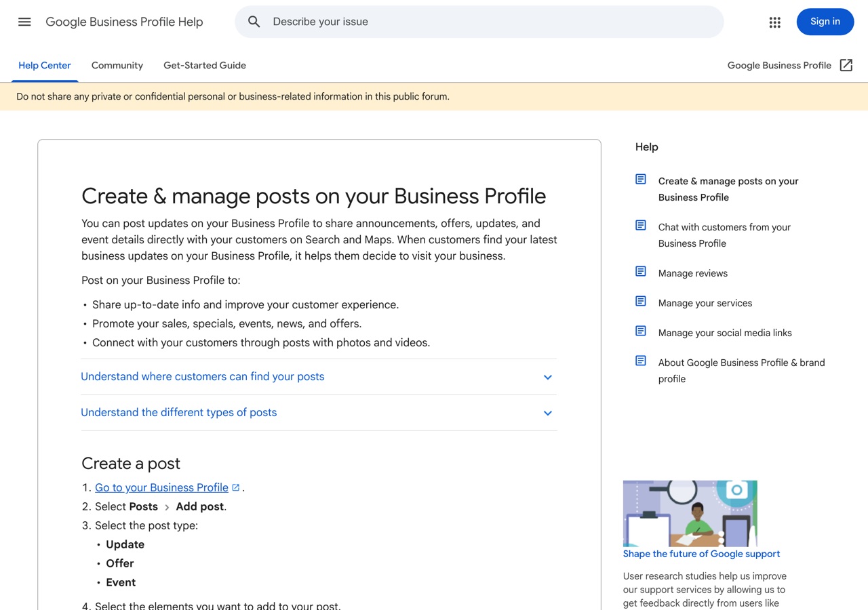Click the Describe your issue search field
The image size is (868, 610).
pyautogui.click(x=479, y=22)
